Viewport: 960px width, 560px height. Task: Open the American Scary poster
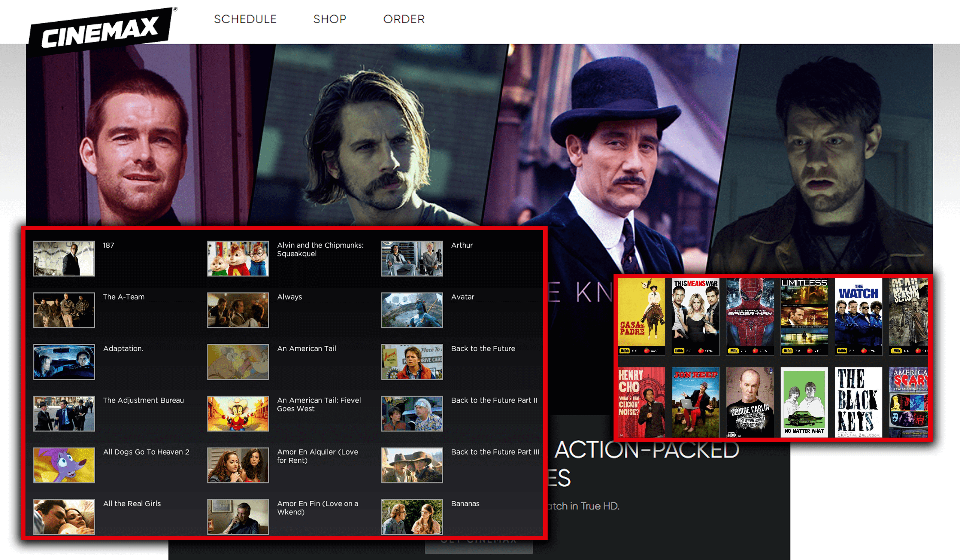(x=909, y=402)
